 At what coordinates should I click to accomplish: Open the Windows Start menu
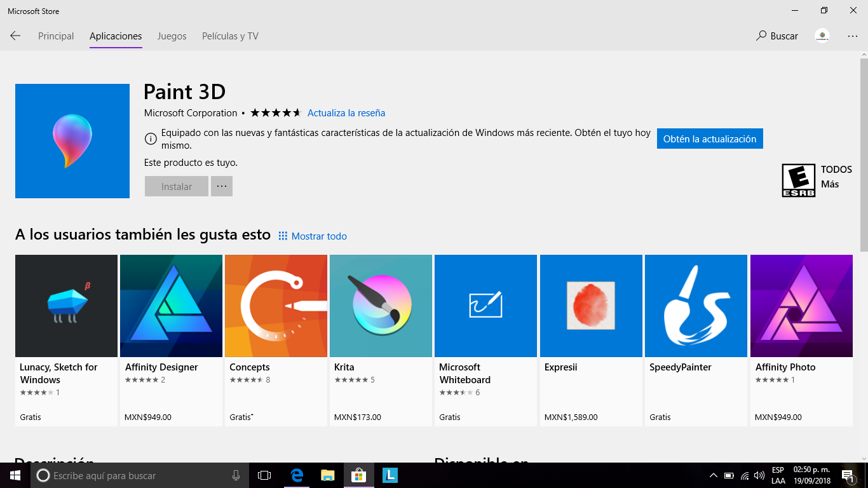tap(15, 475)
